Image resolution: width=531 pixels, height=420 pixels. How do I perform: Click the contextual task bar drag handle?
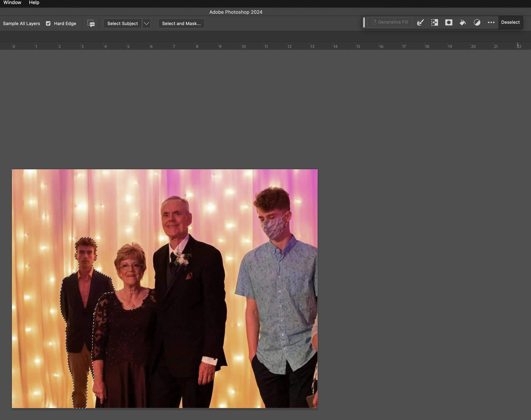[x=364, y=22]
